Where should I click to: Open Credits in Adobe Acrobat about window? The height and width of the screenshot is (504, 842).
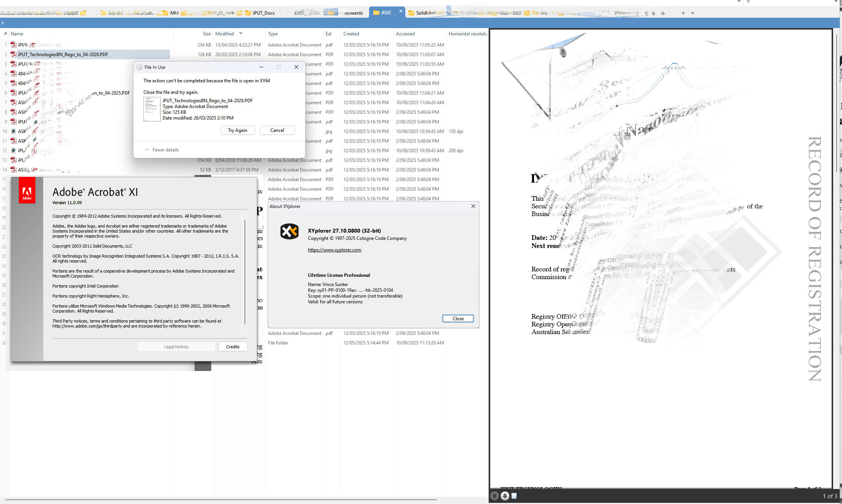pyautogui.click(x=232, y=347)
